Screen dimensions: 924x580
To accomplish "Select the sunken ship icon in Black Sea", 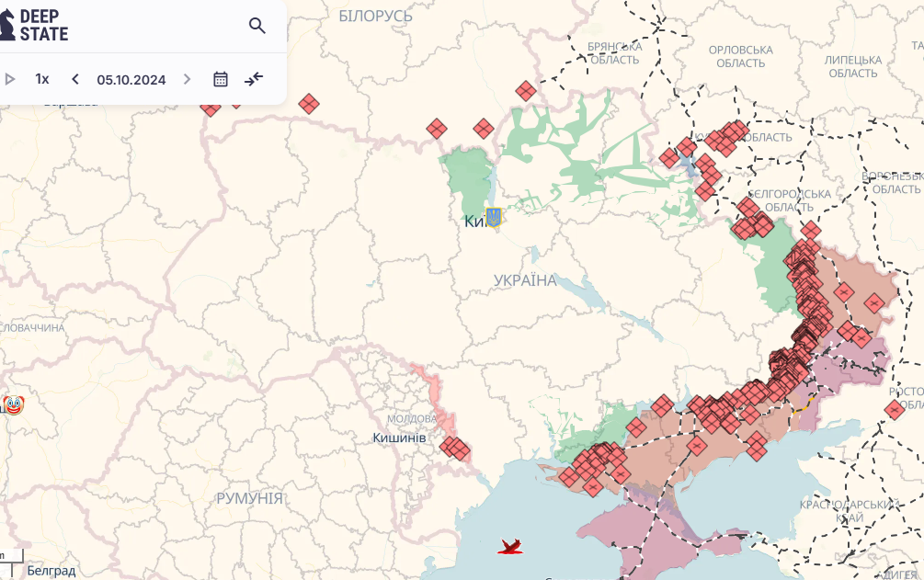I will (510, 547).
